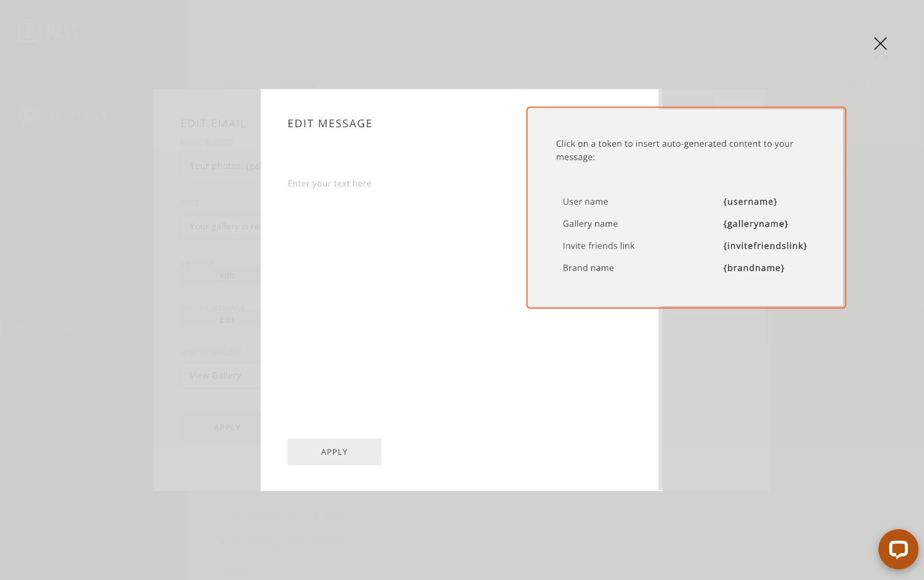Click the Apply button in Edit Email panel
Screen dimensions: 924x580
point(221,427)
